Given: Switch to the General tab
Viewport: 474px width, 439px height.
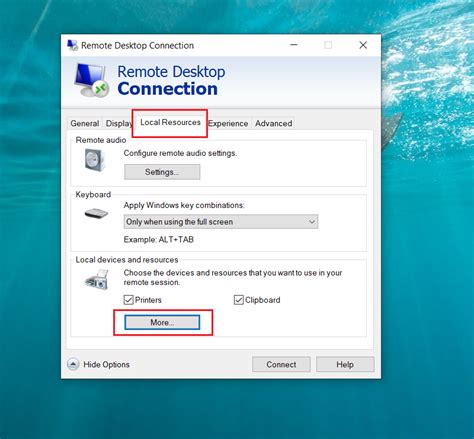Looking at the screenshot, I should pos(85,123).
